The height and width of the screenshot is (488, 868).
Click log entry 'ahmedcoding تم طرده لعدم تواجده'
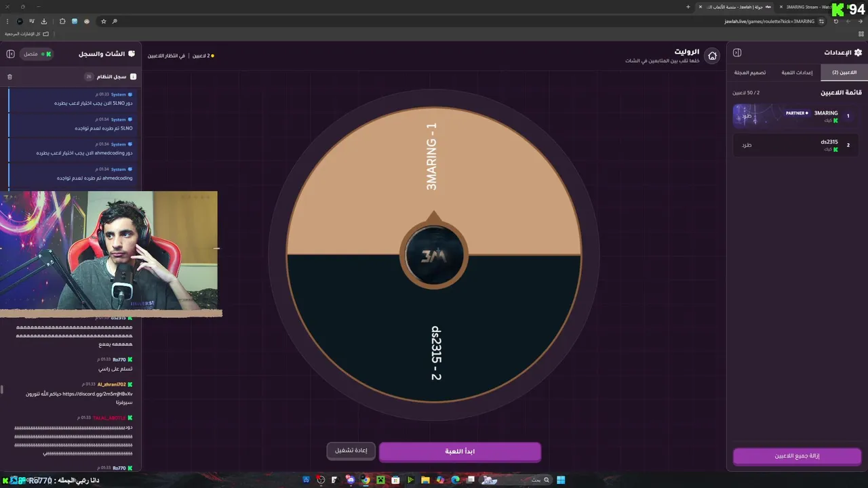pos(94,178)
